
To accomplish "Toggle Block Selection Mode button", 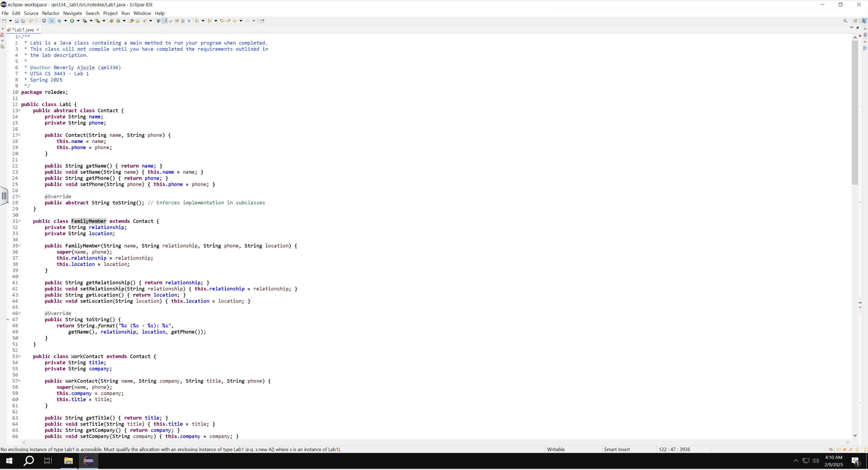I will pyautogui.click(x=183, y=21).
